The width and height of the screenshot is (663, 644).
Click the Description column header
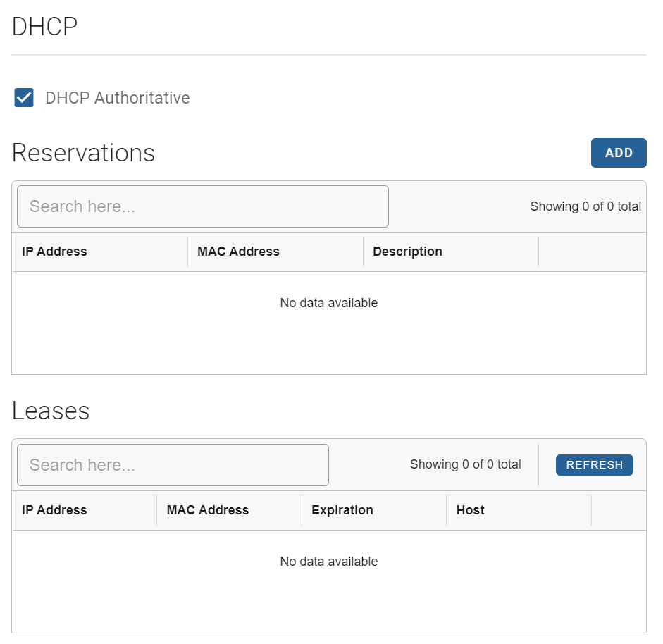click(407, 252)
